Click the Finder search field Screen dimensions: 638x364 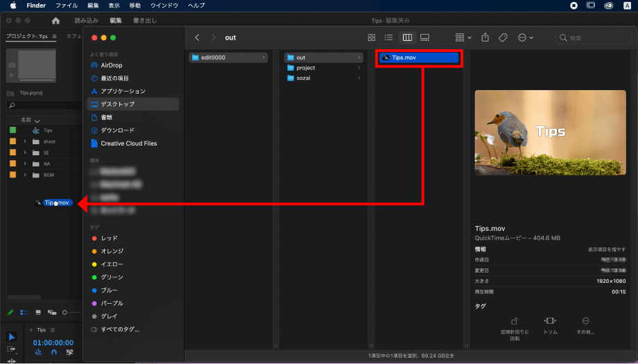(593, 38)
